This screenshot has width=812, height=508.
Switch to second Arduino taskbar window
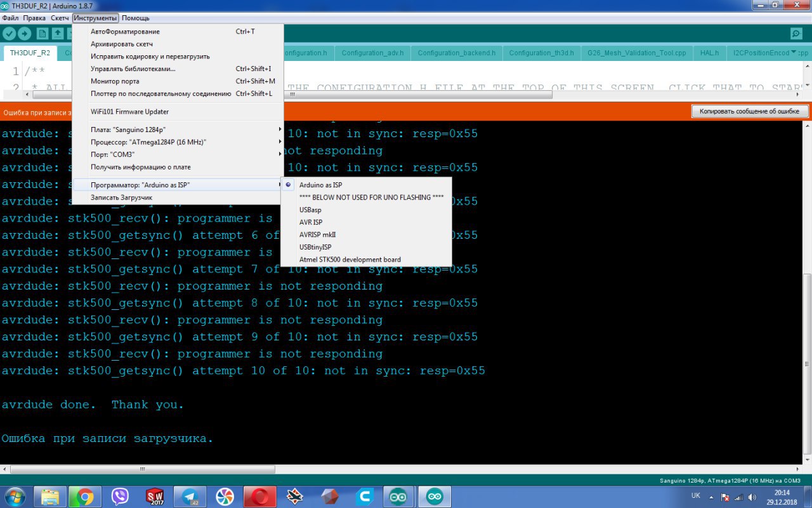pos(435,496)
